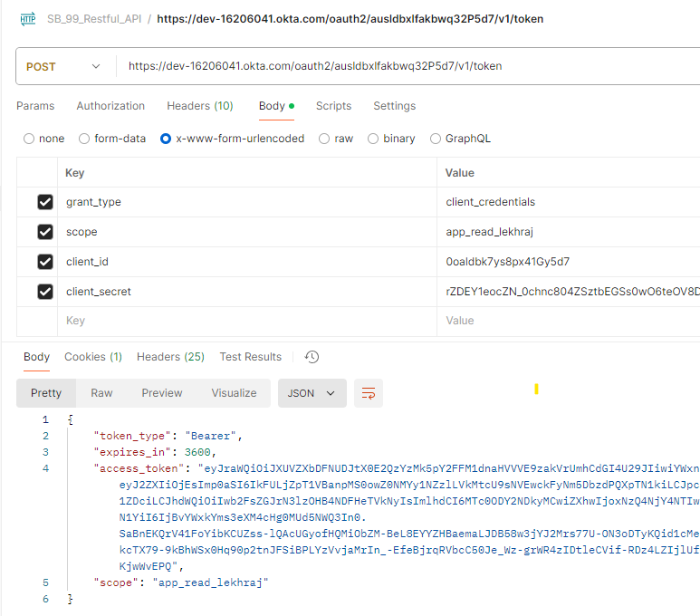
Task: Click the 0oaldbk7ys8px41Gy5d7 value cell
Action: [569, 262]
